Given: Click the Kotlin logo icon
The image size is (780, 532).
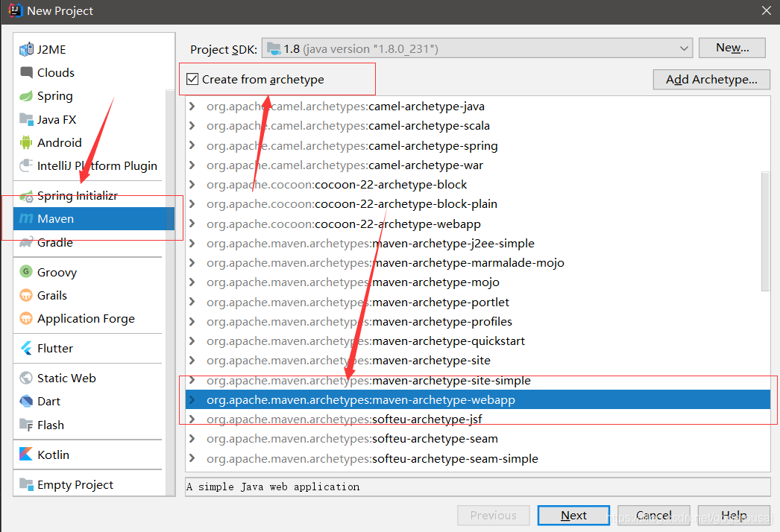Looking at the screenshot, I should 26,455.
